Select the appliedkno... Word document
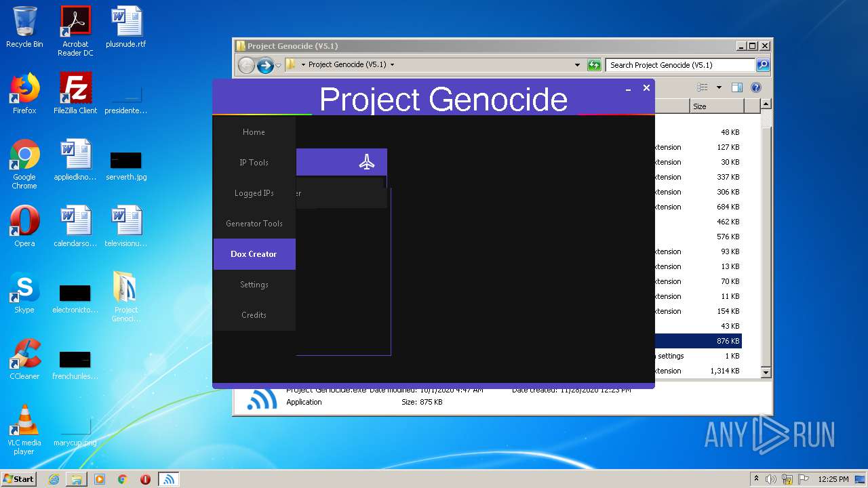The image size is (868, 488). point(75,160)
